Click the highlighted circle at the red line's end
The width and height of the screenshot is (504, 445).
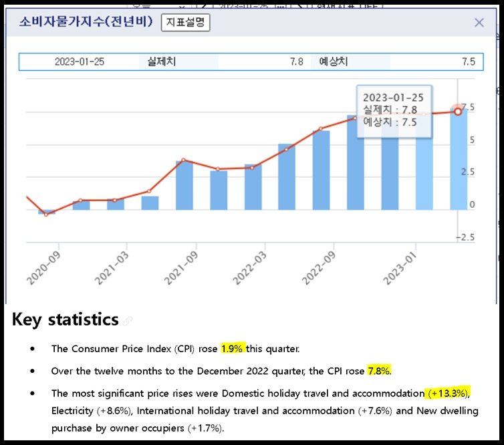point(458,111)
